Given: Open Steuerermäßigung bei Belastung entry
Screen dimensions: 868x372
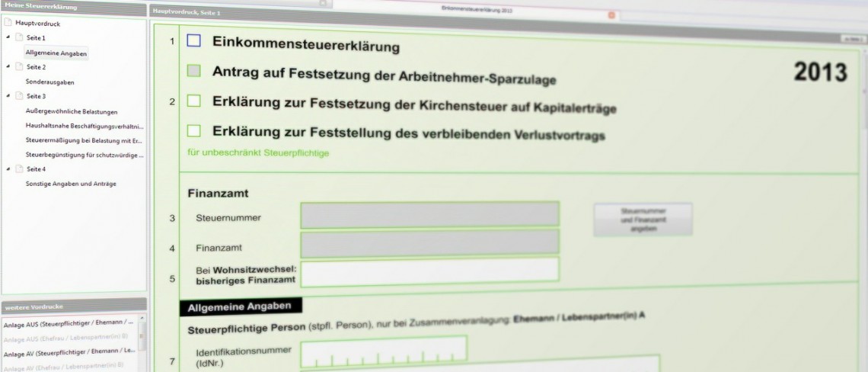Looking at the screenshot, I should pyautogui.click(x=85, y=140).
